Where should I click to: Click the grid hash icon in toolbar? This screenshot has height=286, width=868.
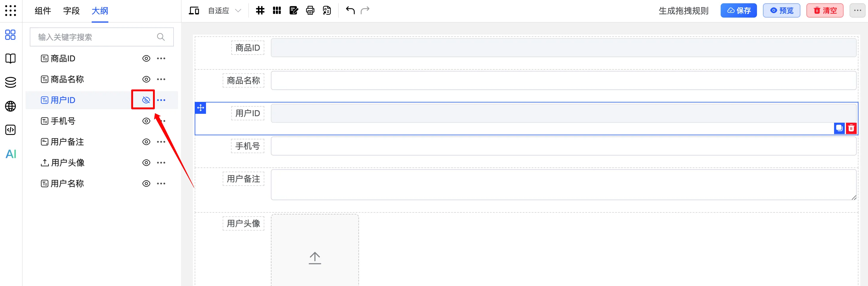[260, 10]
